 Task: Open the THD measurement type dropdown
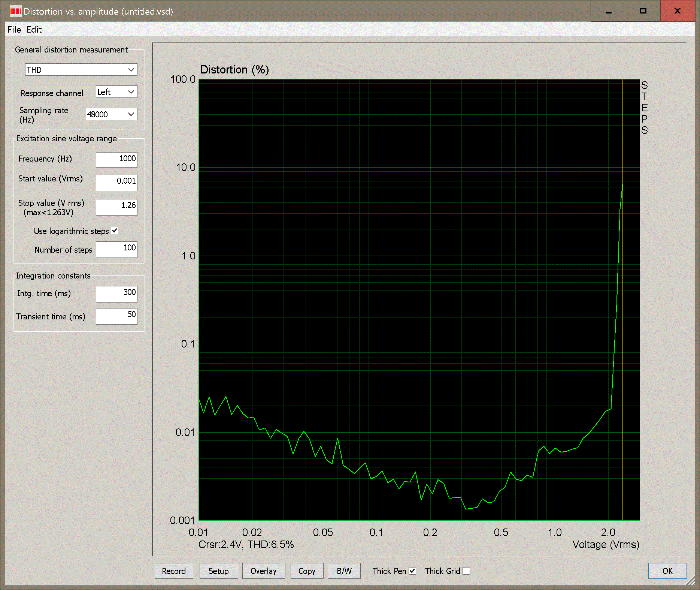(81, 70)
